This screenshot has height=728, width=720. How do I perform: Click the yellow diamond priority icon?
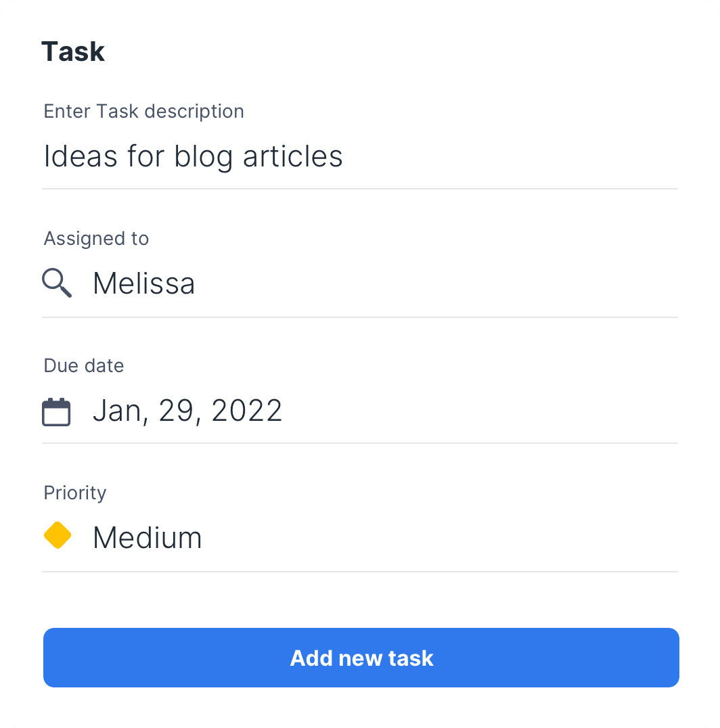[58, 535]
